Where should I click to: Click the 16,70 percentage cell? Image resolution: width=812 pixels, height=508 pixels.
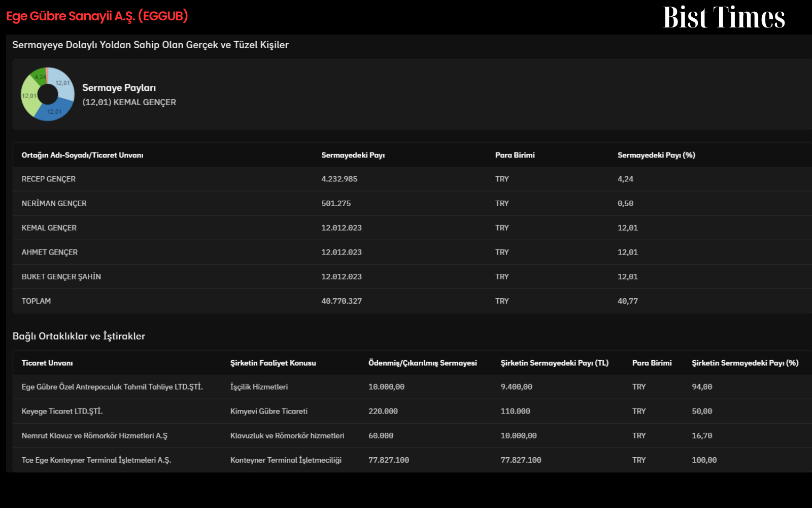coord(702,435)
